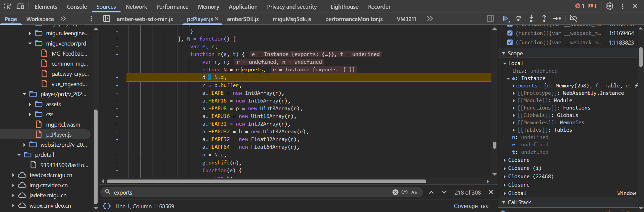The width and height of the screenshot is (644, 212).
Task: Open the Memory tab
Action: 209,7
